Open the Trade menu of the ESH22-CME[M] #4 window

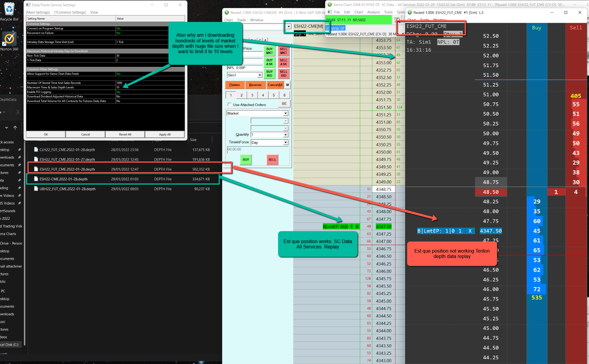click(241, 20)
